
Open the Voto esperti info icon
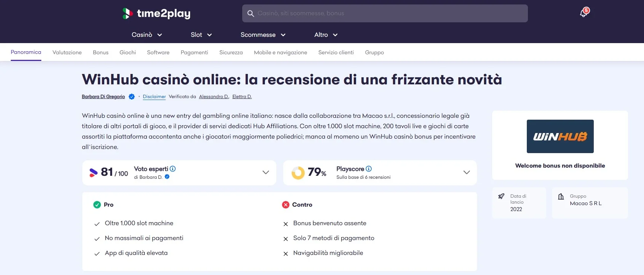point(173,169)
